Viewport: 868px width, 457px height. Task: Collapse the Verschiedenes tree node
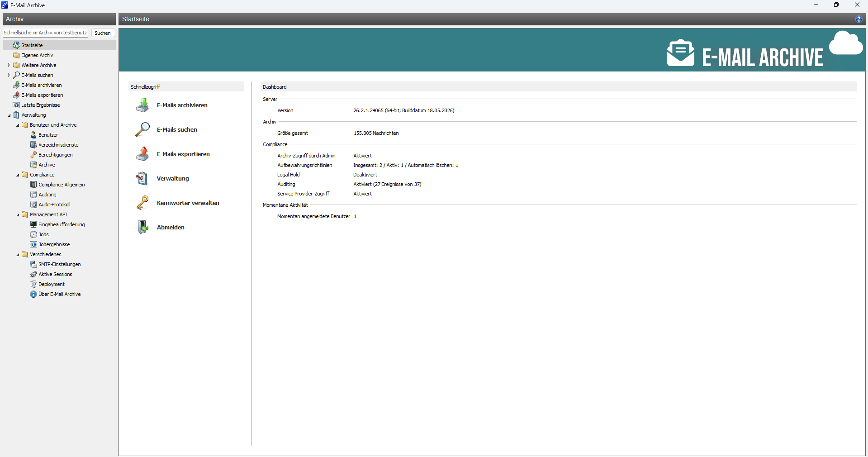point(18,255)
